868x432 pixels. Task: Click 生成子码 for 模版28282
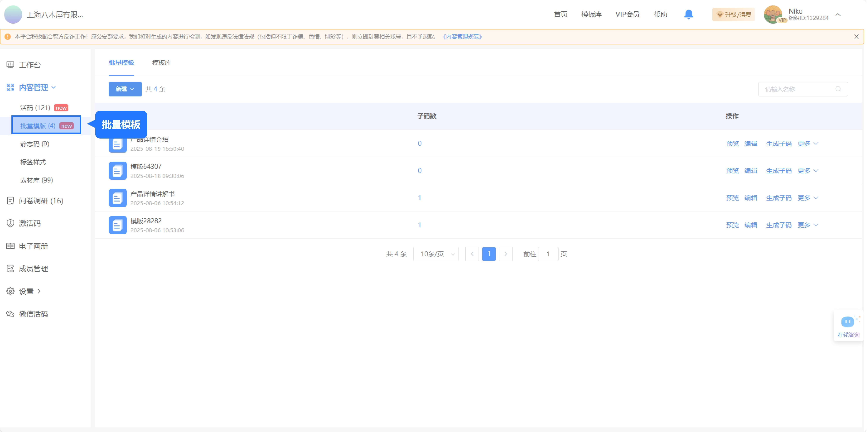(x=779, y=225)
